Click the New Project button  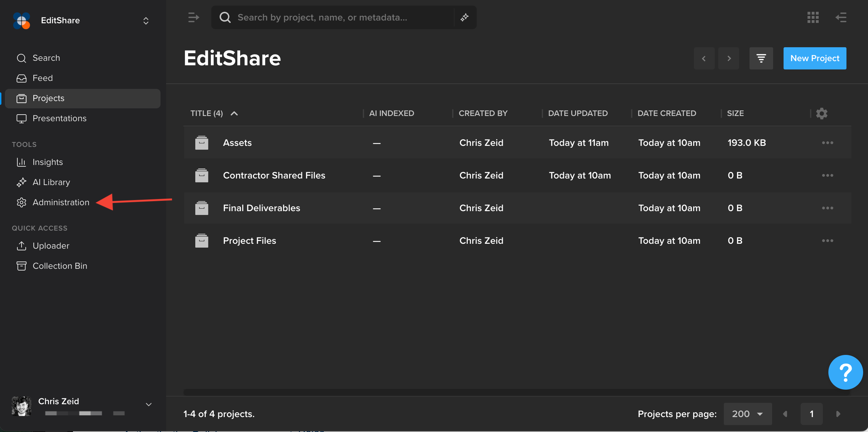[x=815, y=58]
